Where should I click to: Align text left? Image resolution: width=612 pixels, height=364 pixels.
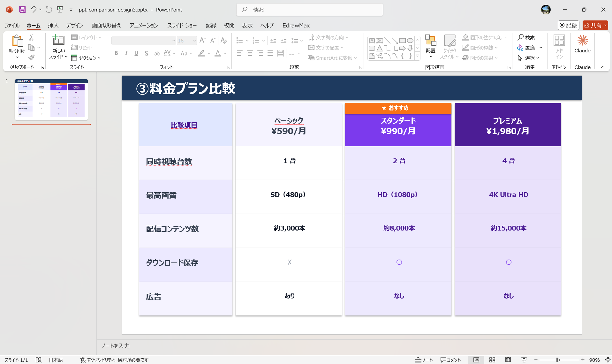240,53
